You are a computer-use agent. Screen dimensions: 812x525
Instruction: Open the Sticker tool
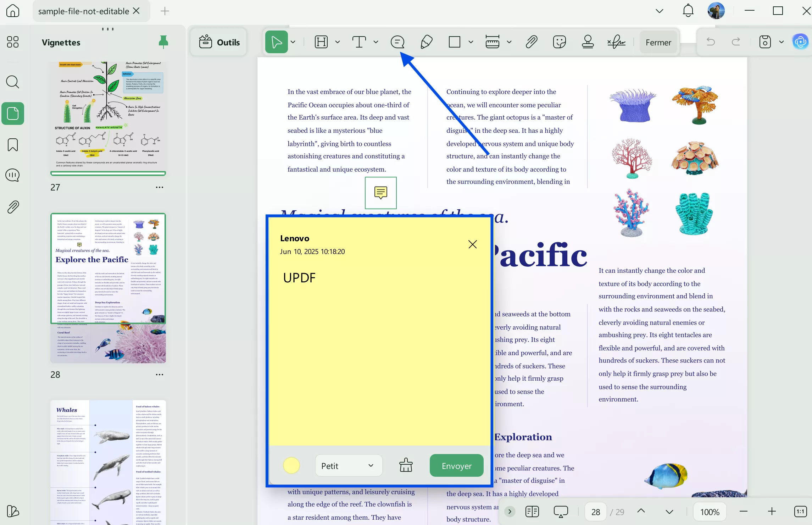559,42
